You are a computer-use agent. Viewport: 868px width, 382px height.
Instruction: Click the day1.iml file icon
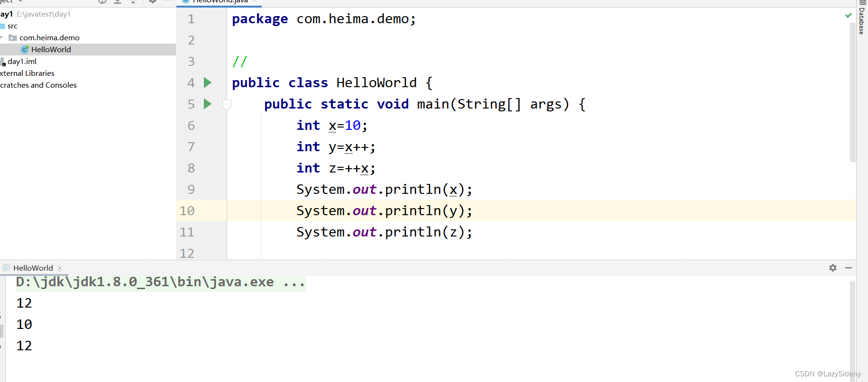[3, 62]
